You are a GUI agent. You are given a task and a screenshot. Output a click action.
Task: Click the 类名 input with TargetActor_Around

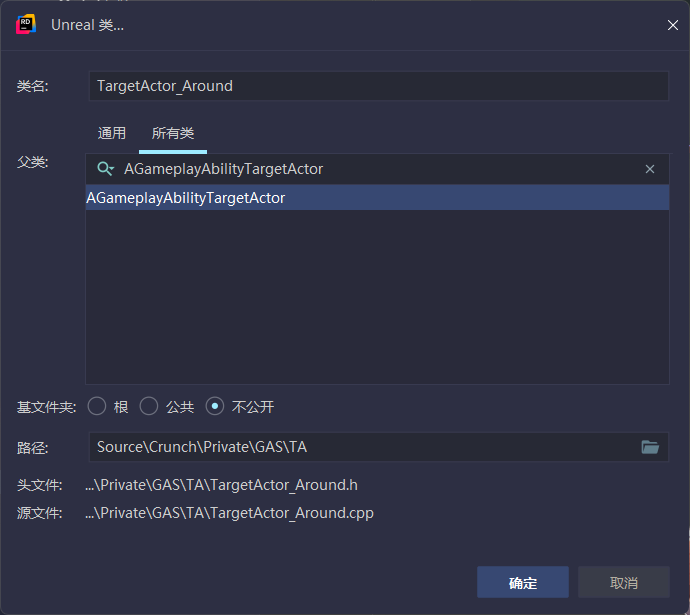coord(379,86)
